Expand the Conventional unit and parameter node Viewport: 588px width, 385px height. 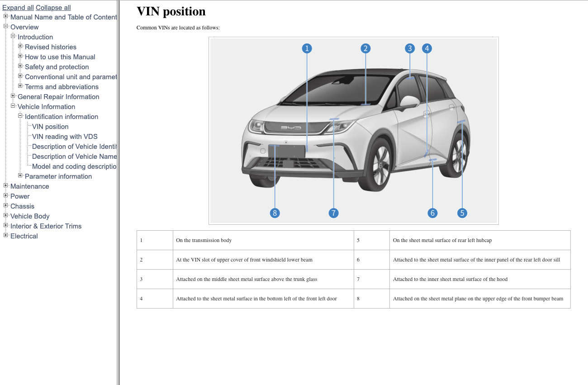(x=20, y=76)
